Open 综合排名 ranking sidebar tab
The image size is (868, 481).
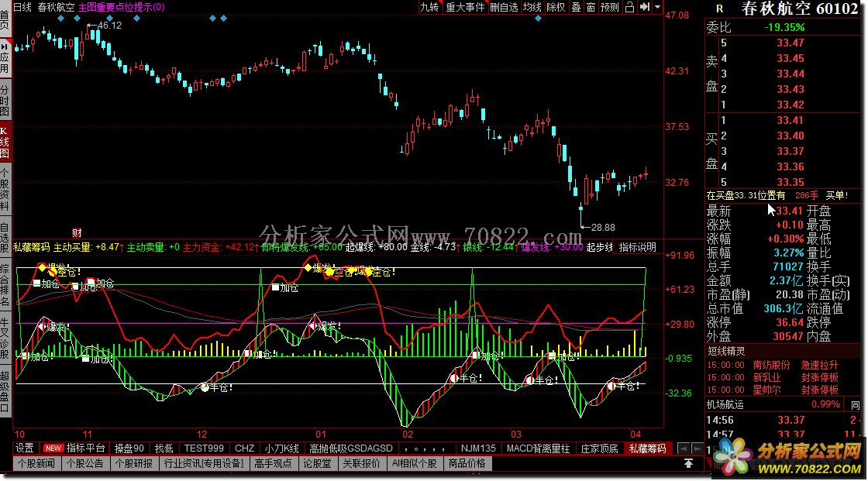point(5,286)
